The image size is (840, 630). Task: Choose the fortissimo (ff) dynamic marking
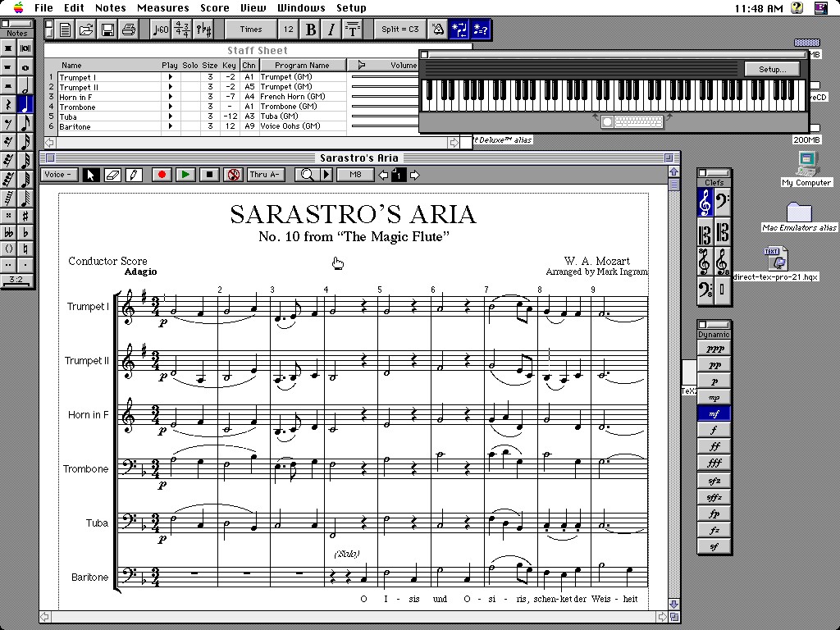click(x=714, y=446)
